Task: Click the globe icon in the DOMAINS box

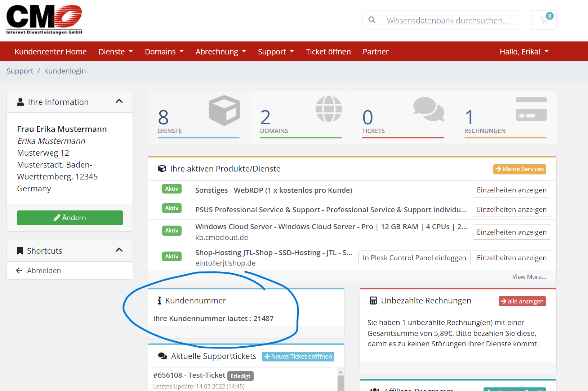Action: (328, 109)
